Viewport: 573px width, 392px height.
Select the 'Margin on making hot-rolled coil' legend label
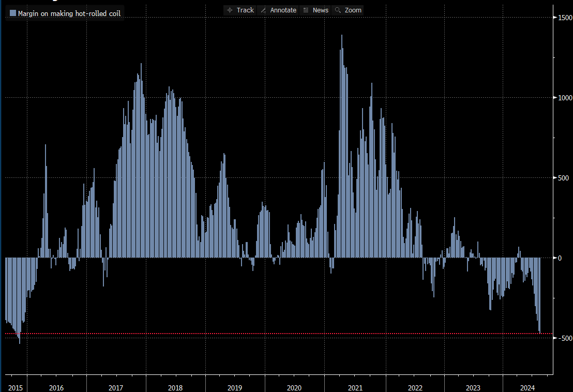coord(69,13)
